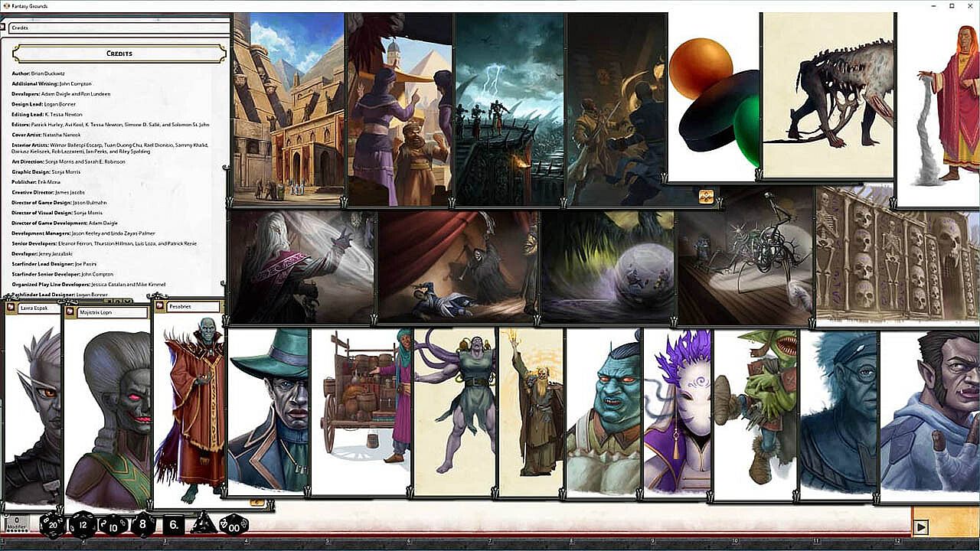Click the Majistrix Lopn name field
Image resolution: width=980 pixels, height=551 pixels.
[113, 312]
